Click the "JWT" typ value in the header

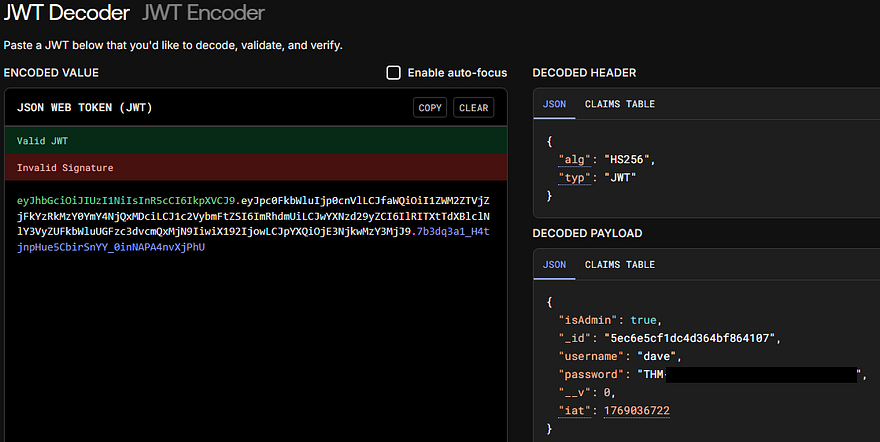coord(622,178)
